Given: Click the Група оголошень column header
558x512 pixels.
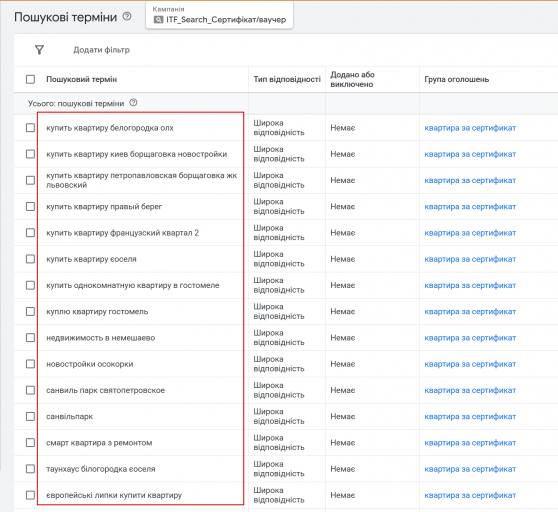Looking at the screenshot, I should (x=457, y=79).
